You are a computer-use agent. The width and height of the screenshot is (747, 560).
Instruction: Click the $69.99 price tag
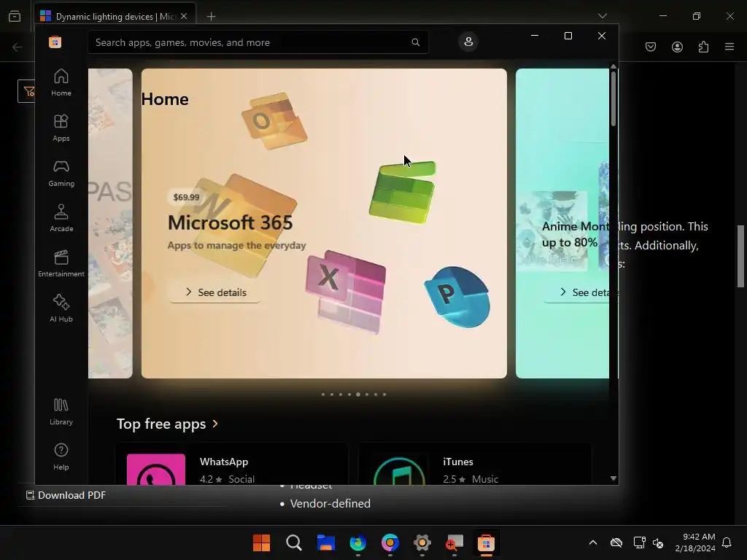(186, 197)
